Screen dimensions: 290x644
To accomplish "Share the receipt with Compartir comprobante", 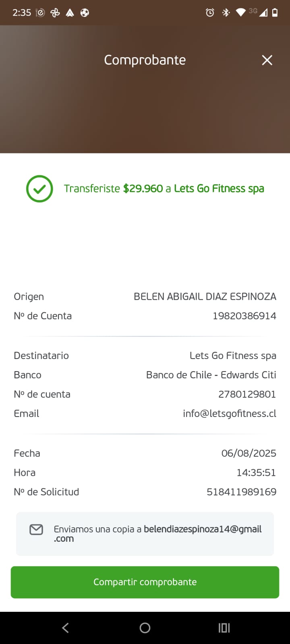I will [x=145, y=582].
